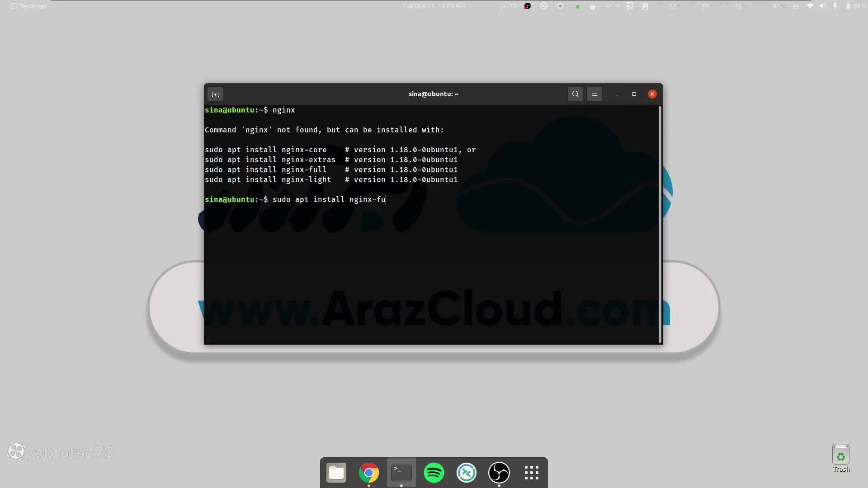Open OBS Studio from the dock
This screenshot has width=868, height=488.
point(499,473)
